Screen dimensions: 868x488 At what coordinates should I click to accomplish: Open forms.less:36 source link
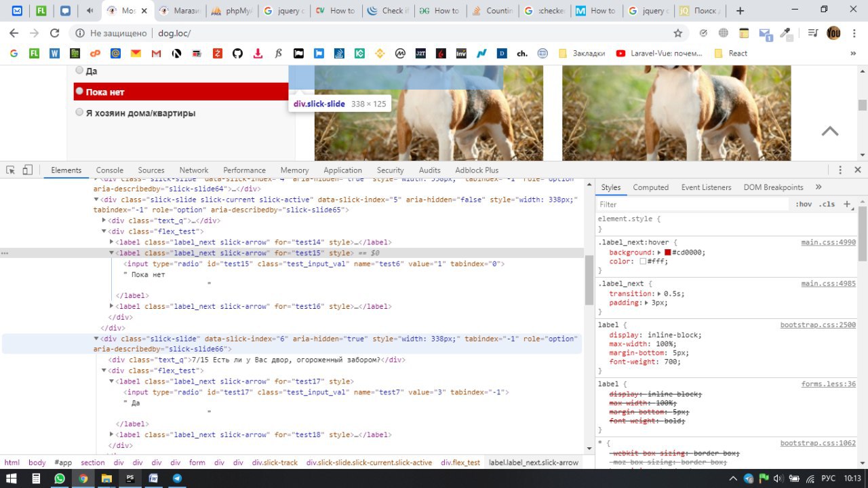pos(828,384)
